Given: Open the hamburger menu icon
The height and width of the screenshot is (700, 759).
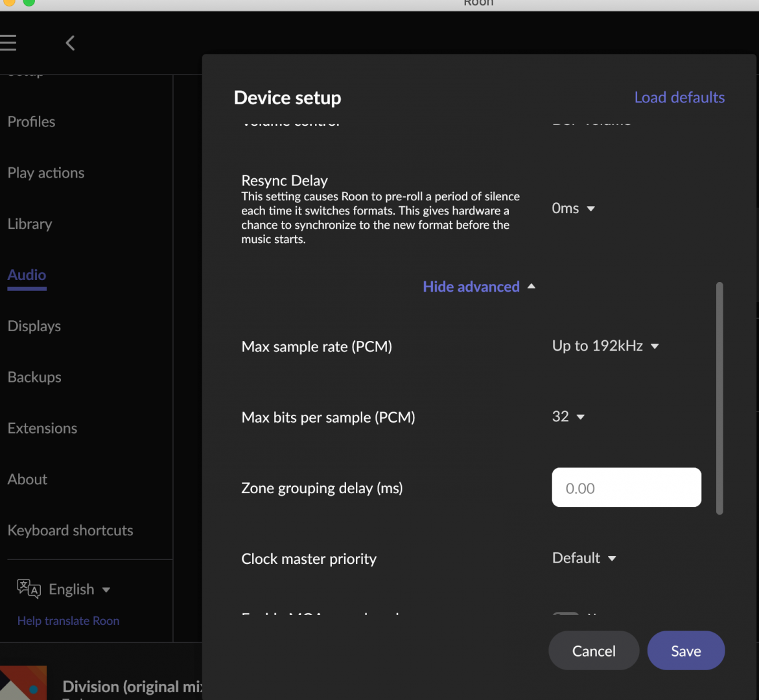Looking at the screenshot, I should [8, 43].
